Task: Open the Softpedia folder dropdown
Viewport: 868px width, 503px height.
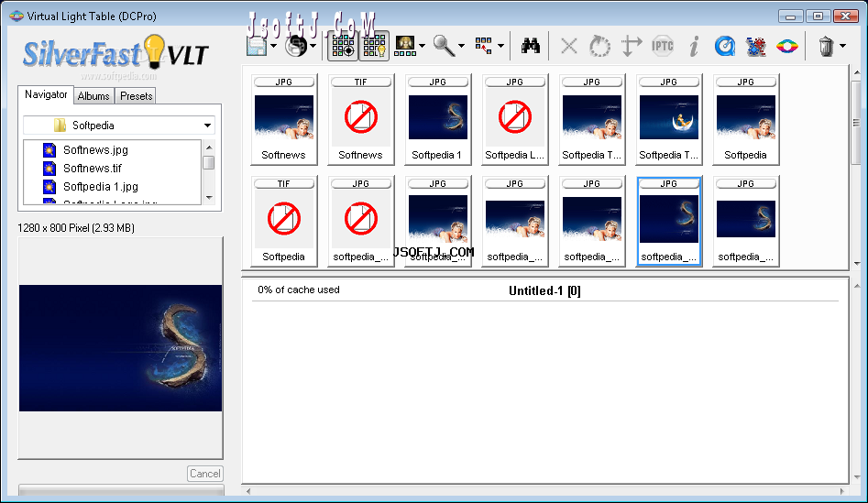Action: pyautogui.click(x=119, y=126)
